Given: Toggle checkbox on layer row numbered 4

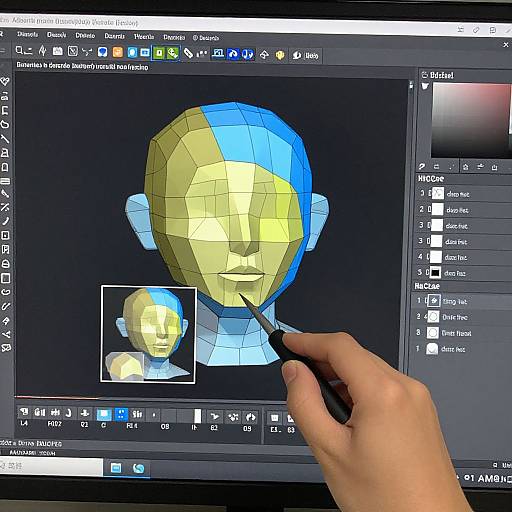Looking at the screenshot, I should tap(428, 257).
